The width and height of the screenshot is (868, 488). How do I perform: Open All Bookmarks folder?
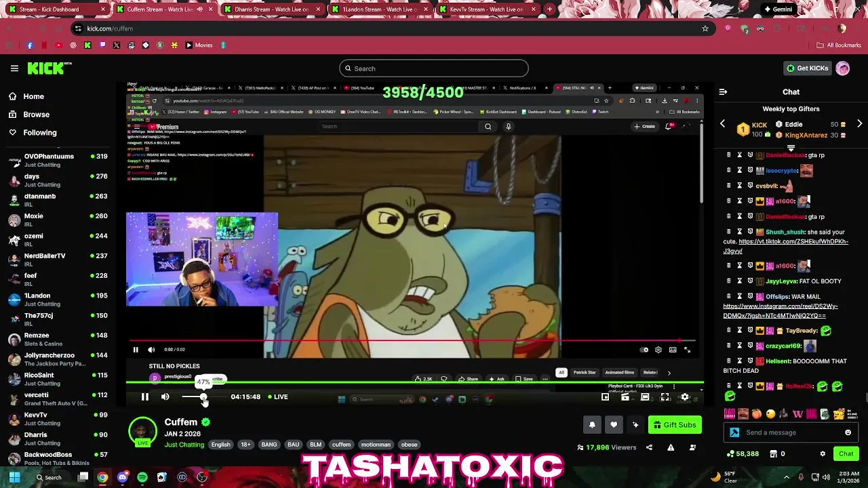(839, 45)
